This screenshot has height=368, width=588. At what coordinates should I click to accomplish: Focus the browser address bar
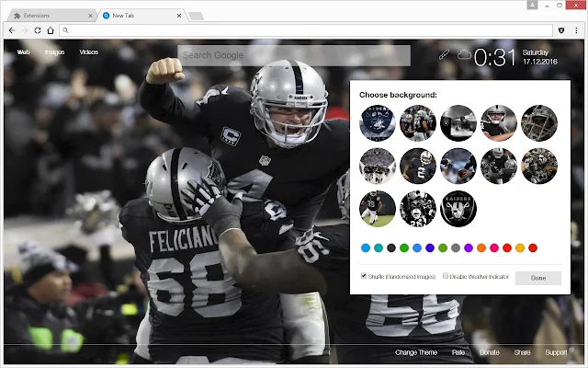point(306,30)
